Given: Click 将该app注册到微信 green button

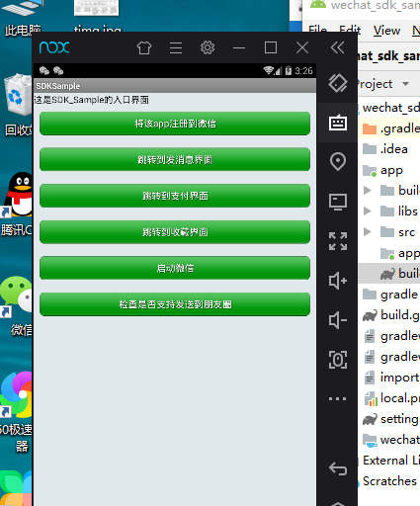Looking at the screenshot, I should pos(175,124).
